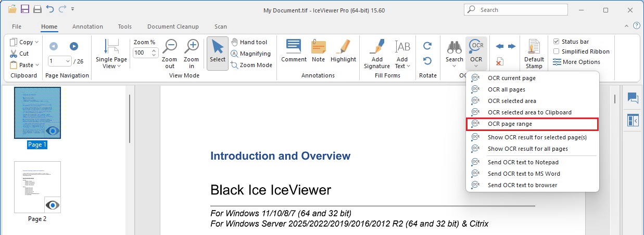Choose the Magnifying tool
The image size is (644, 235).
pyautogui.click(x=250, y=54)
